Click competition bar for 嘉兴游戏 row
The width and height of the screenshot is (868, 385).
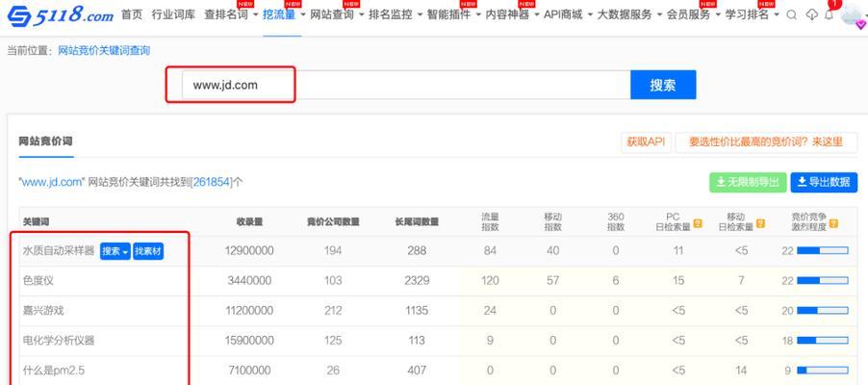[x=823, y=311]
